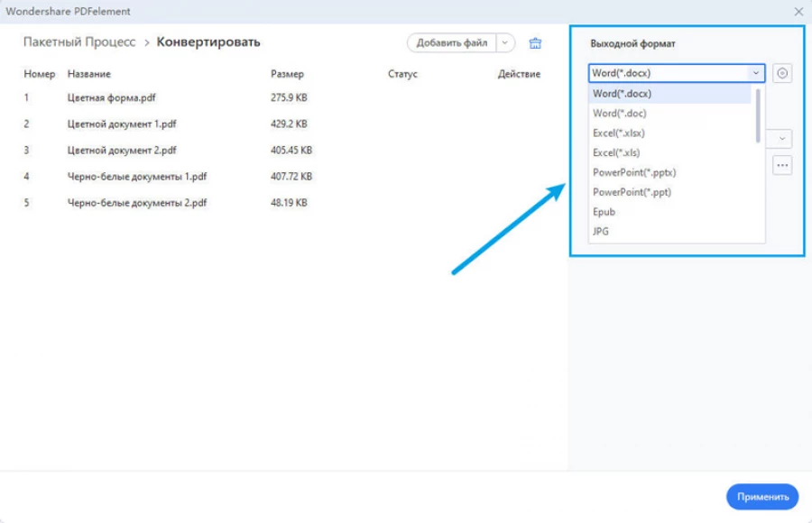Close the PDFelement dialog window
This screenshot has width=812, height=523.
point(798,12)
